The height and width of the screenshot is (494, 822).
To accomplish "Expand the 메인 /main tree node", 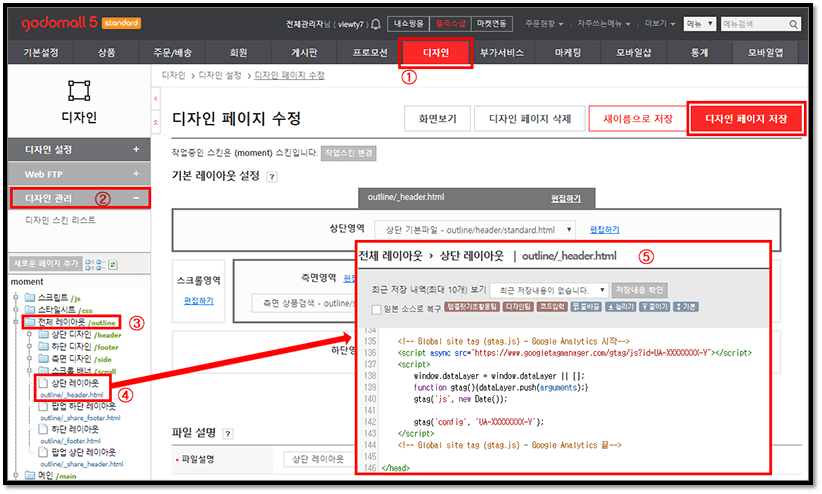I will pyautogui.click(x=16, y=476).
